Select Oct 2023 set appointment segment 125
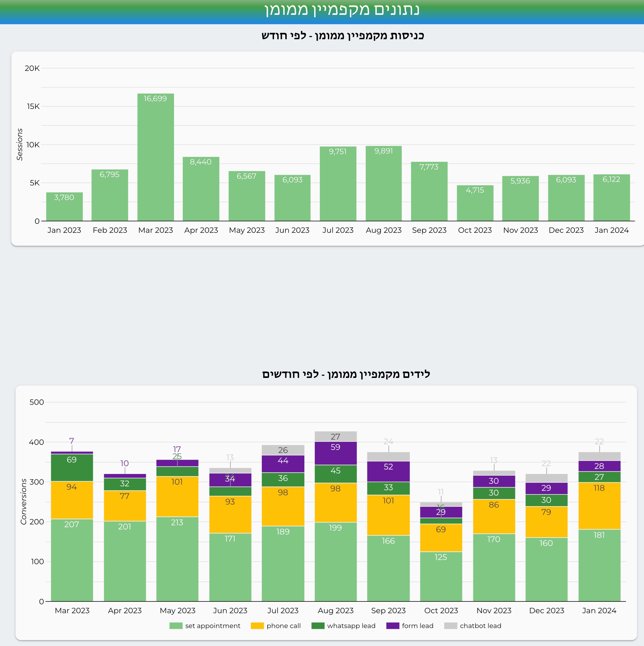644x646 pixels. tap(441, 577)
